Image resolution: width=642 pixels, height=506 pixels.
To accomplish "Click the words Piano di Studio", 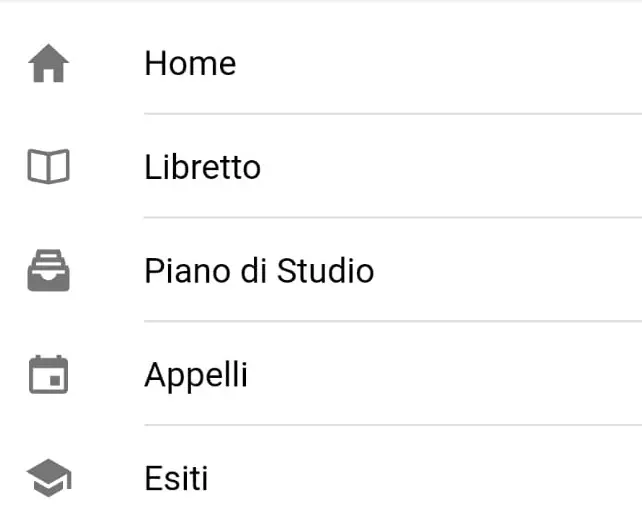I will pyautogui.click(x=259, y=270).
